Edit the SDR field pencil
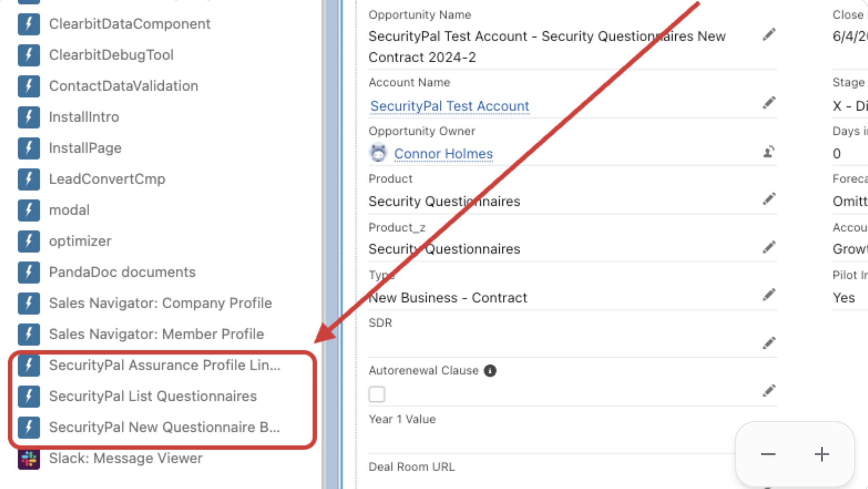The width and height of the screenshot is (868, 489). 769,343
